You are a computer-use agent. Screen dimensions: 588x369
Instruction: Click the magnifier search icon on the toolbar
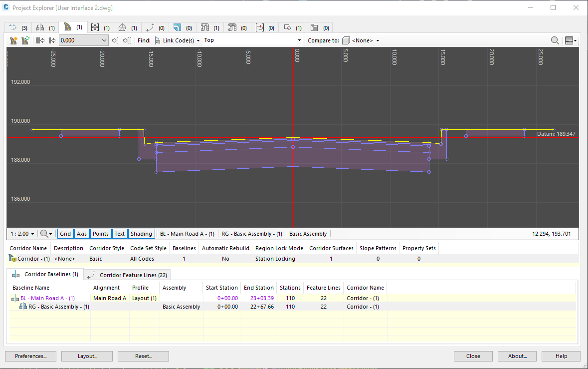coord(554,40)
